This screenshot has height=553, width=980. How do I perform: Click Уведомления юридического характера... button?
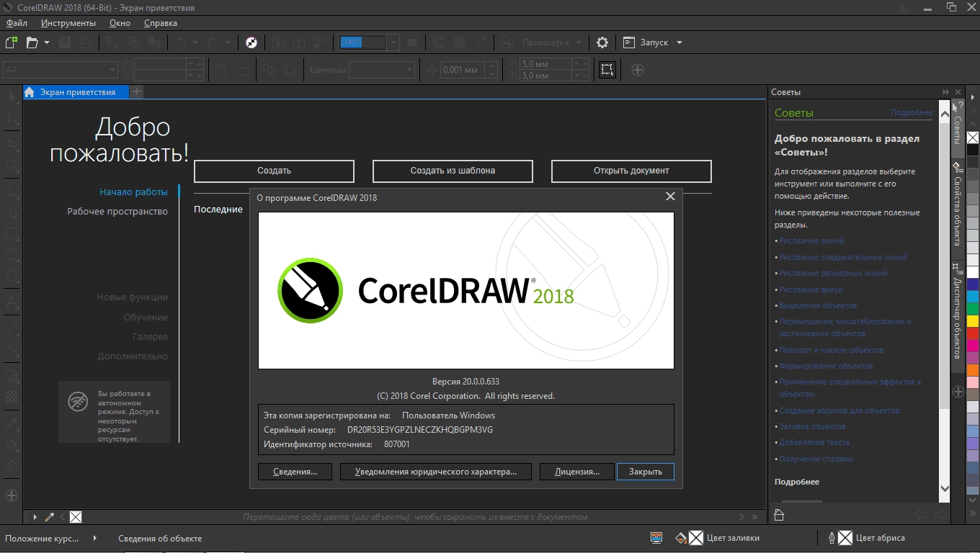436,472
